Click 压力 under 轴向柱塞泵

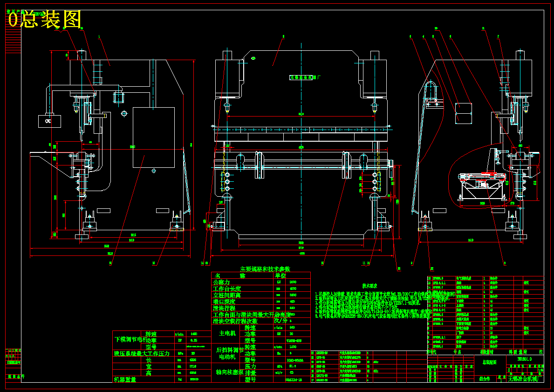250,366
